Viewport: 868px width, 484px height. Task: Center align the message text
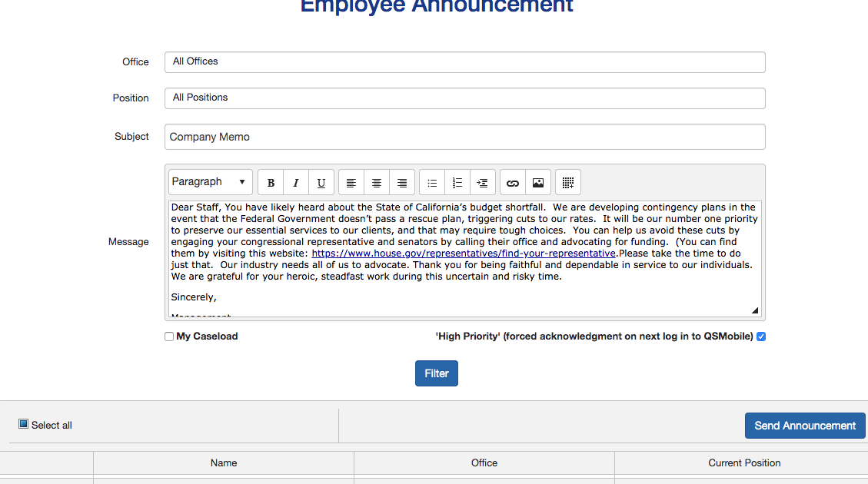point(377,183)
